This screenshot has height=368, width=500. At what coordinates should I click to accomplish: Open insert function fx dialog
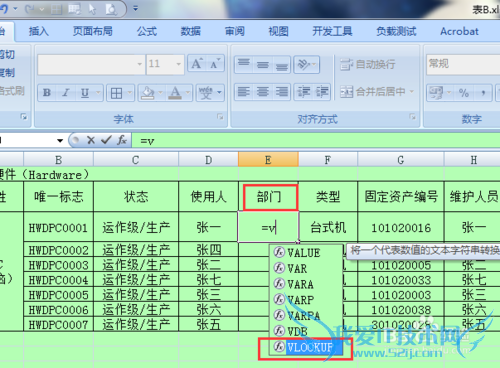pyautogui.click(x=122, y=140)
